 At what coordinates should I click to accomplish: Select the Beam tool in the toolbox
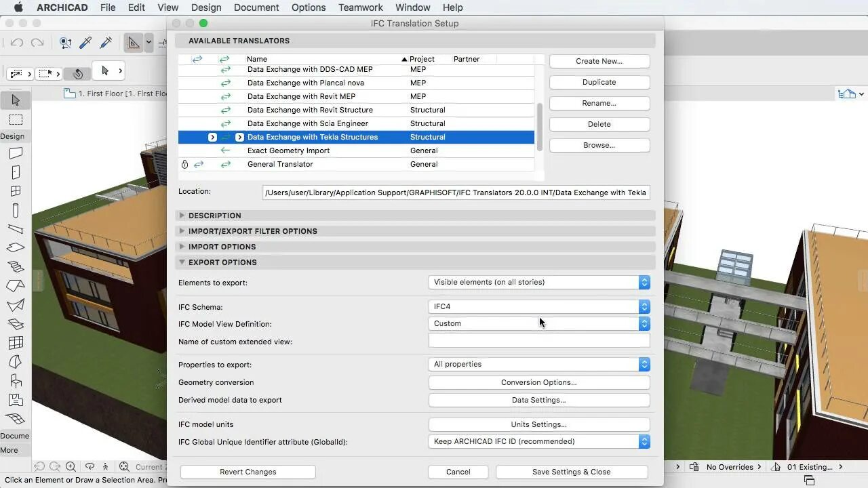[x=16, y=229]
